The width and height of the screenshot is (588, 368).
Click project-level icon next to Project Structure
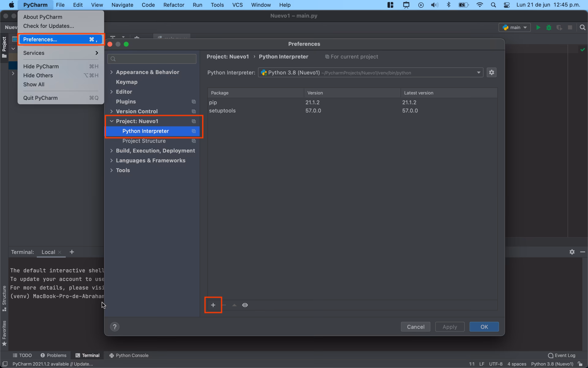point(194,141)
